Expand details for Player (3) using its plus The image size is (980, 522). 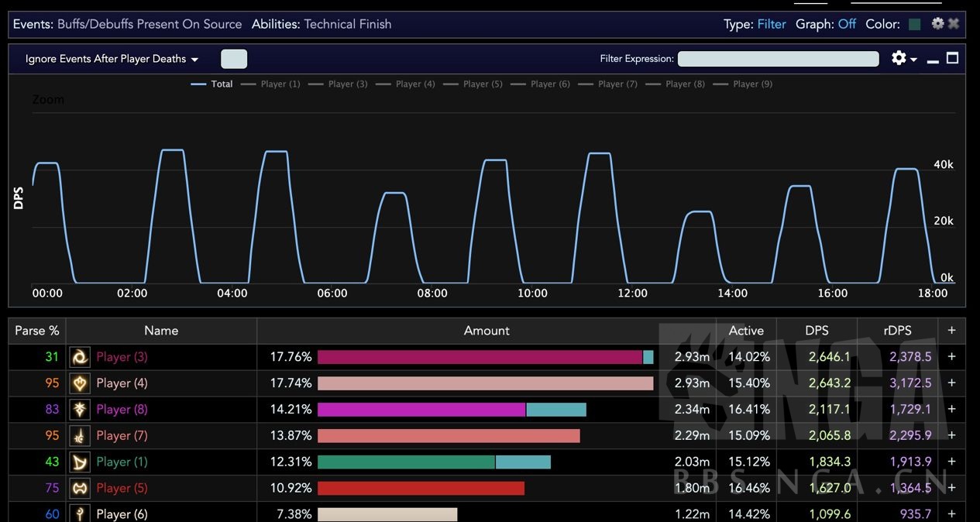click(x=951, y=356)
